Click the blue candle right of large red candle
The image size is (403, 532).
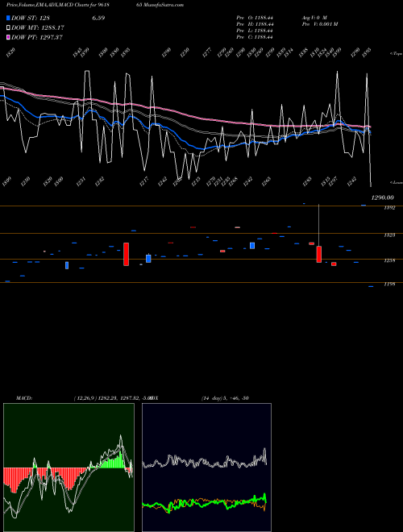click(x=148, y=259)
